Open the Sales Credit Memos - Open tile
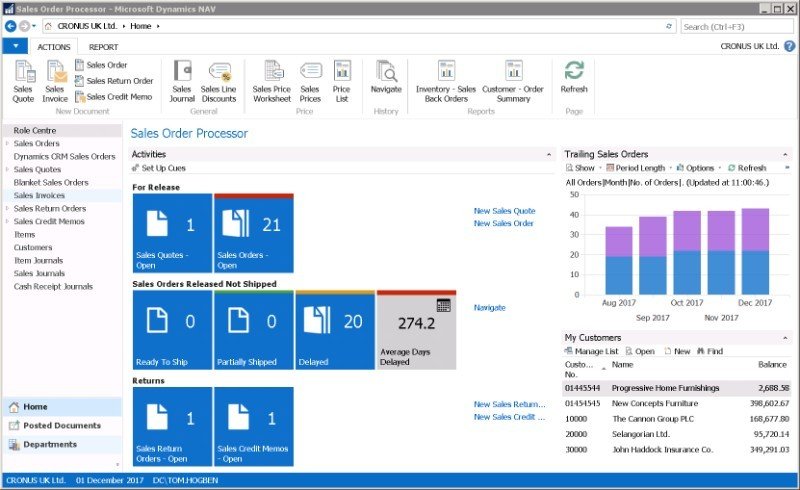This screenshot has height=490, width=800. [254, 427]
